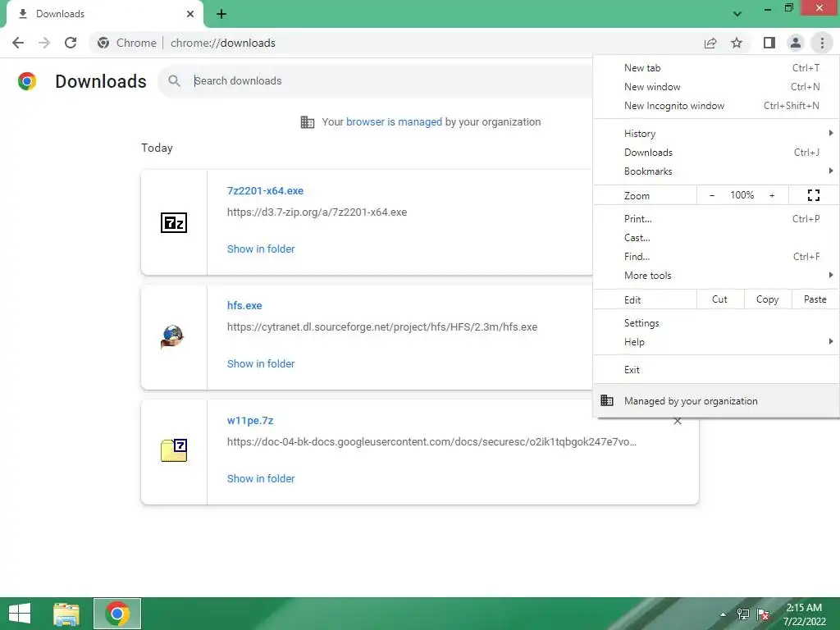Expand the More tools submenu
Image resolution: width=840 pixels, height=630 pixels.
(716, 276)
